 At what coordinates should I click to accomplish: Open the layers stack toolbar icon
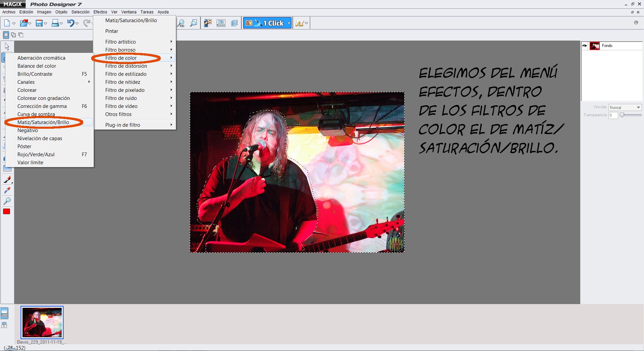tap(234, 23)
